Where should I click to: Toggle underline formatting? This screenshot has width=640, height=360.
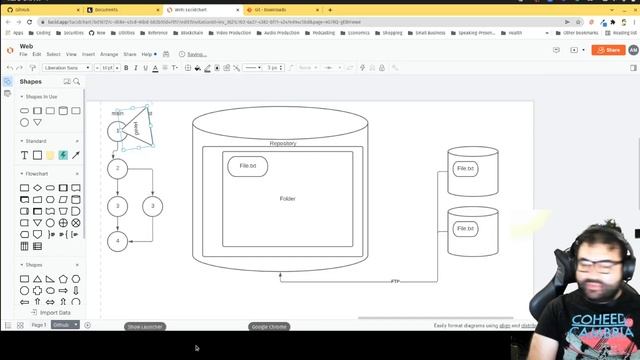(146, 68)
